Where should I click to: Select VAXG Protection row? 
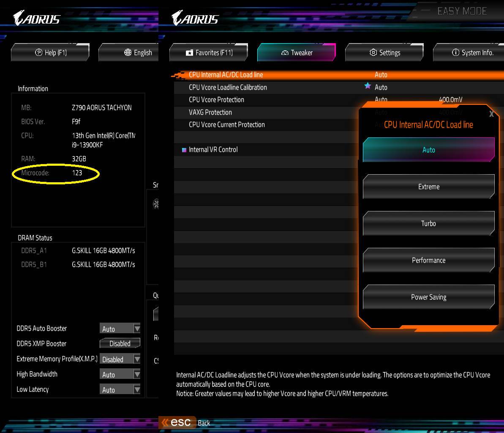pyautogui.click(x=266, y=112)
